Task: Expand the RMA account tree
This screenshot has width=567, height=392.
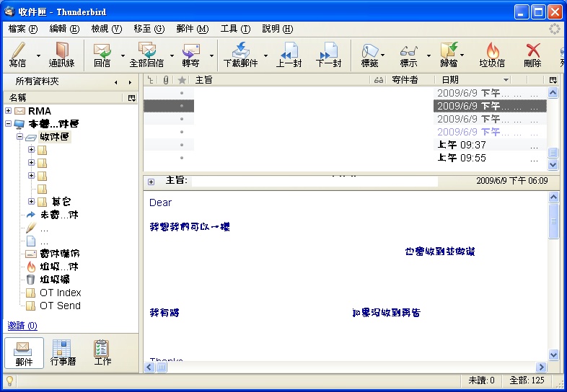Action: 8,111
